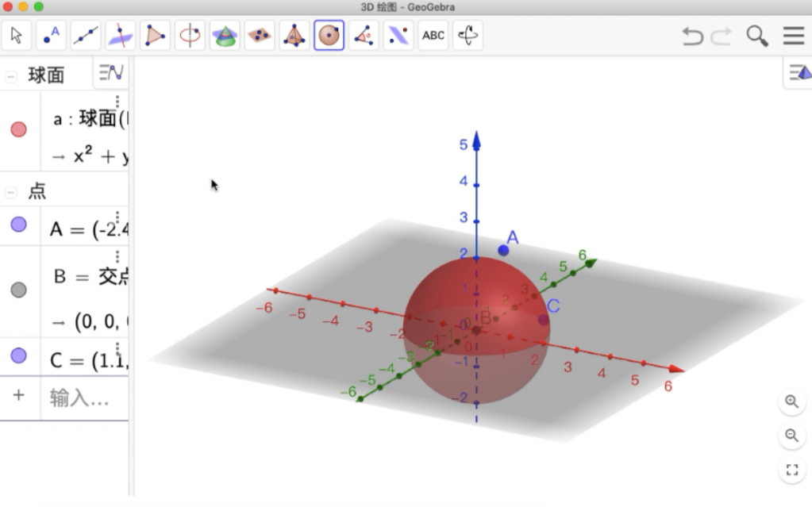The width and height of the screenshot is (812, 507).
Task: Select the Point tool
Action: coord(51,36)
